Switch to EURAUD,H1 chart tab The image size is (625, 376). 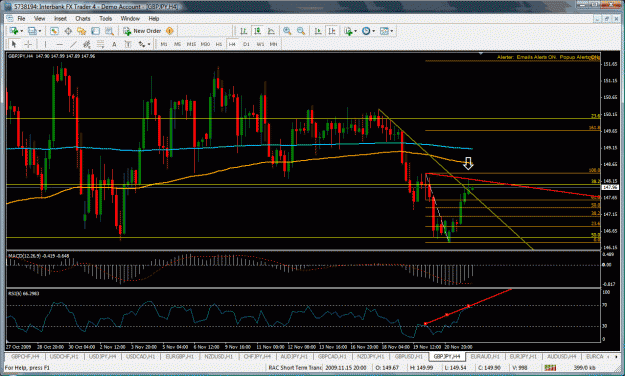coord(485,356)
